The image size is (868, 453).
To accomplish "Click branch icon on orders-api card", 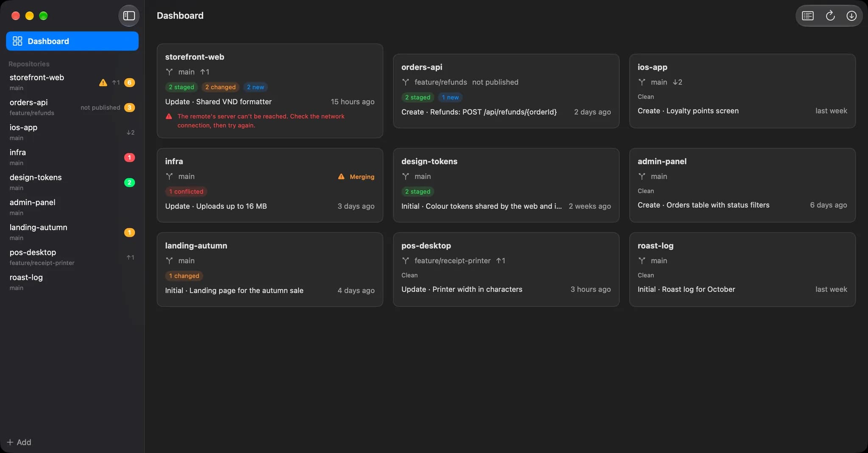I will coord(406,82).
